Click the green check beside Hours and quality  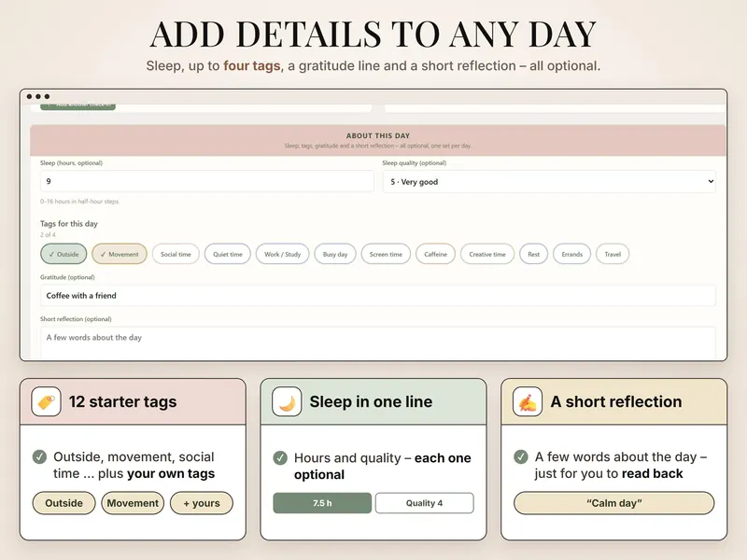click(x=280, y=458)
